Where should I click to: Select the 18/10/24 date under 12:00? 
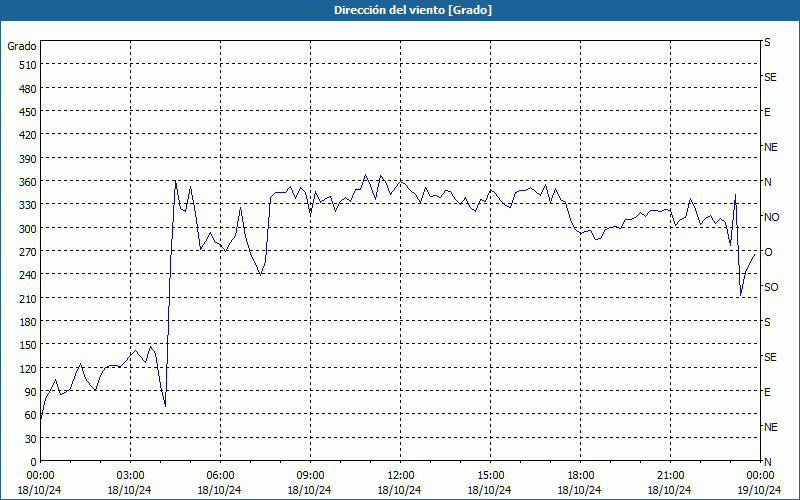pyautogui.click(x=399, y=490)
